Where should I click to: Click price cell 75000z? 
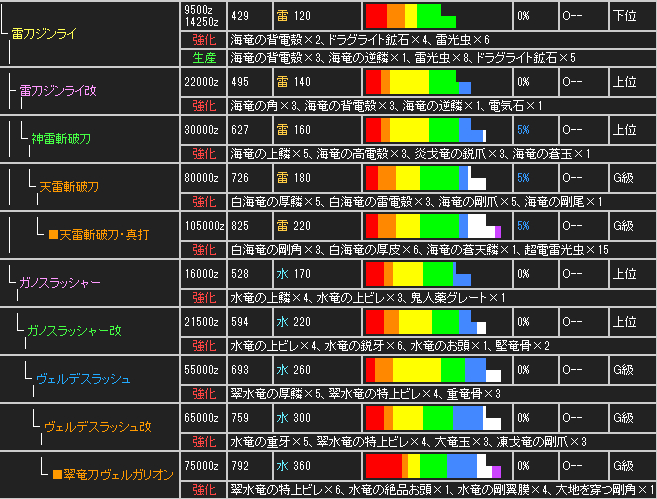[x=204, y=466]
